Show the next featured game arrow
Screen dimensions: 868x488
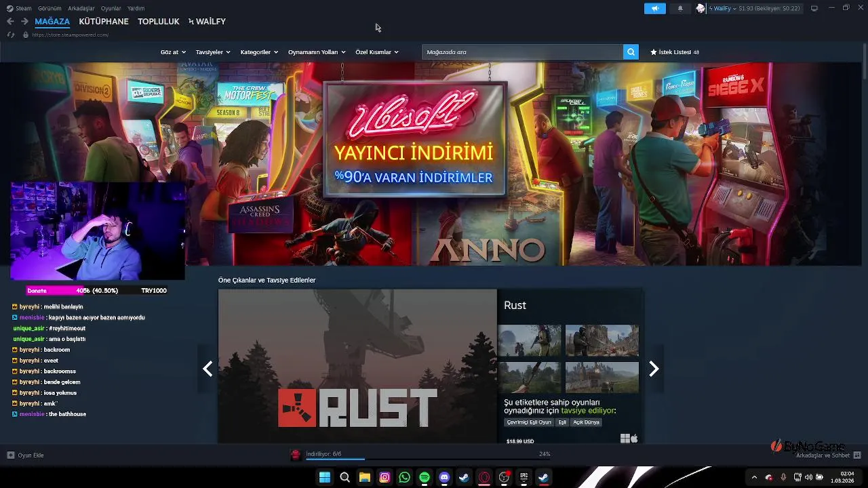point(654,369)
